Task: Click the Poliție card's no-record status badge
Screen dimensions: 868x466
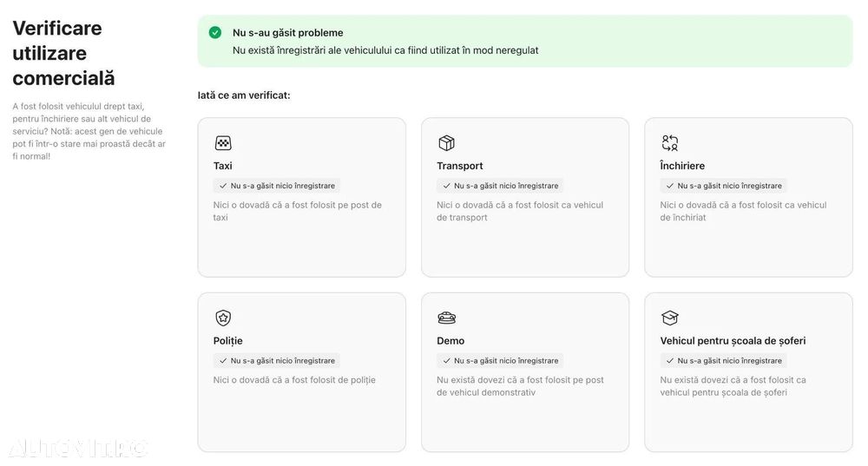Action: [x=277, y=361]
